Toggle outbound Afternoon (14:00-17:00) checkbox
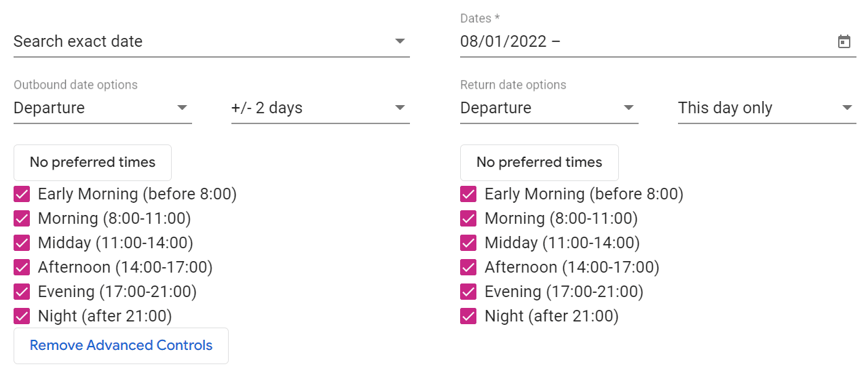This screenshot has width=868, height=373. (22, 268)
